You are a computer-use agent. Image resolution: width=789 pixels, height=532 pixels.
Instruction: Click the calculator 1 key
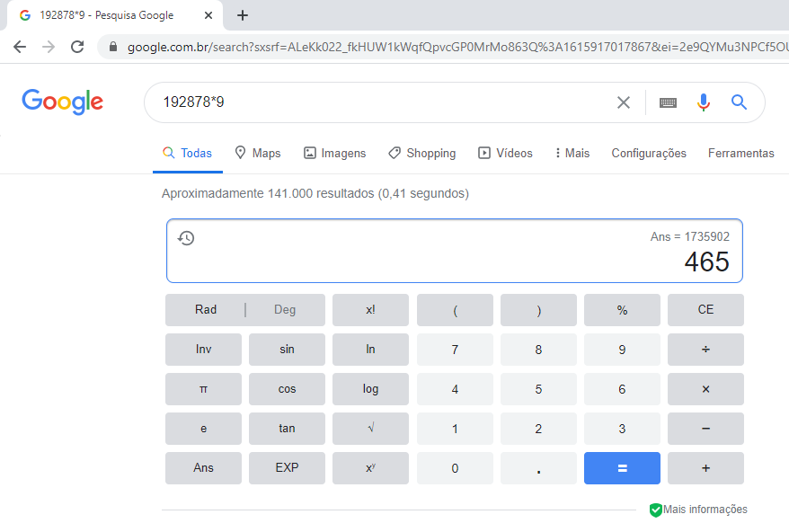pyautogui.click(x=455, y=429)
